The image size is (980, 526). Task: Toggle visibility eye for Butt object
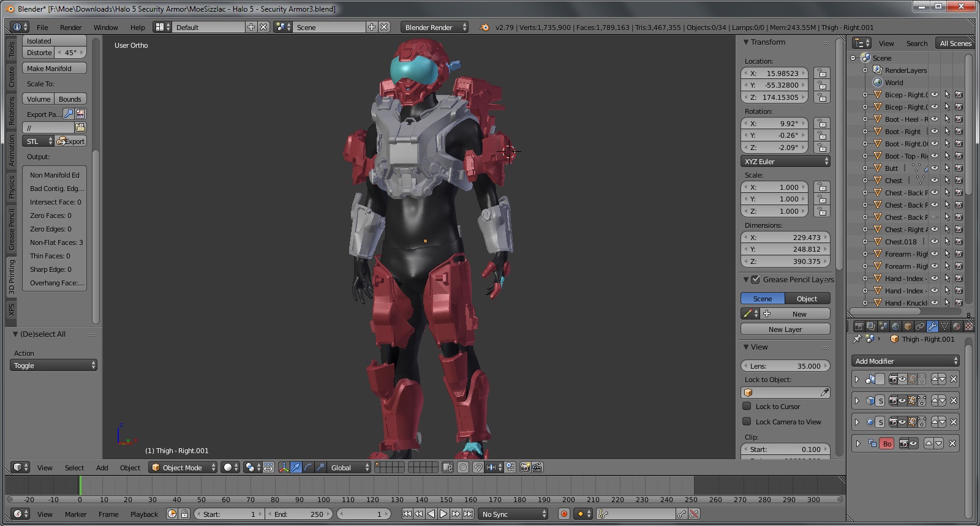tap(935, 168)
